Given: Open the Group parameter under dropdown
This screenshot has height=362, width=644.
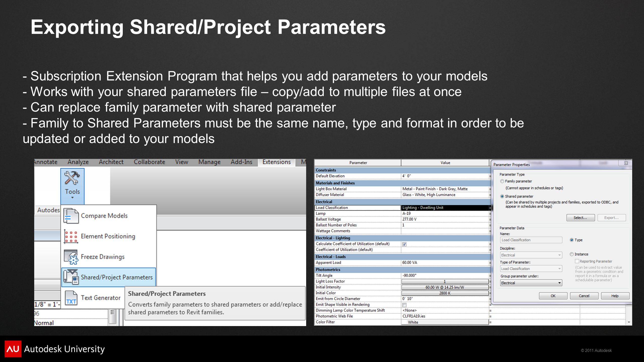Looking at the screenshot, I should pos(531,283).
